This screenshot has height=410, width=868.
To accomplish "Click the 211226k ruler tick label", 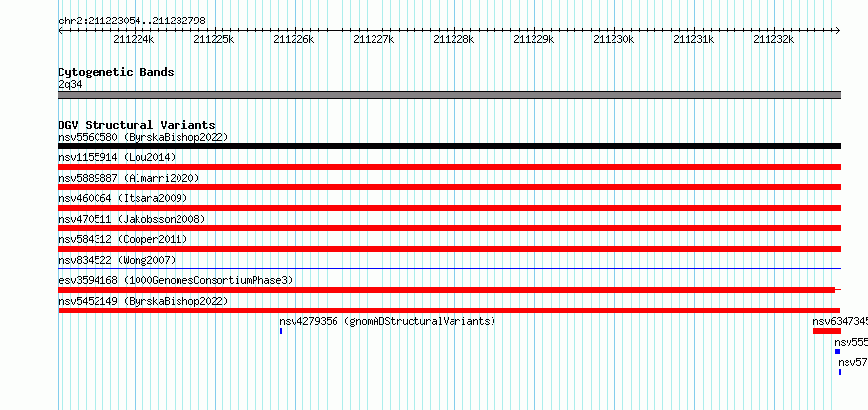I will (x=294, y=39).
